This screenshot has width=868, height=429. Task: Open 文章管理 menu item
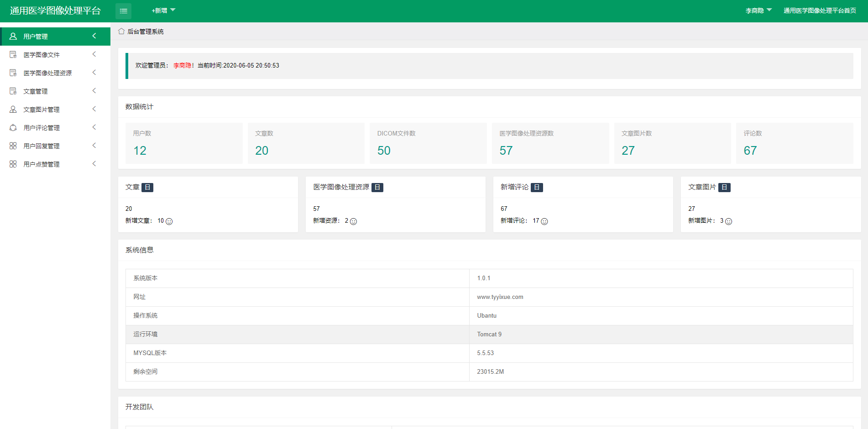tap(55, 91)
